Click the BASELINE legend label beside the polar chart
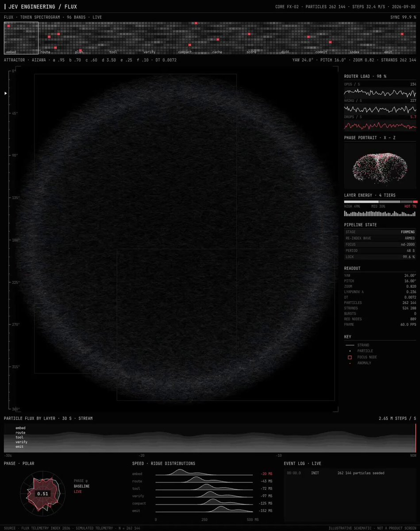Image resolution: width=420 pixels, height=531 pixels. pyautogui.click(x=81, y=486)
